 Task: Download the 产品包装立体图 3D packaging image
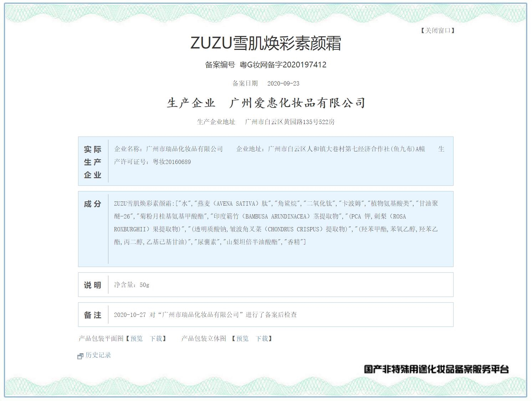point(262,339)
